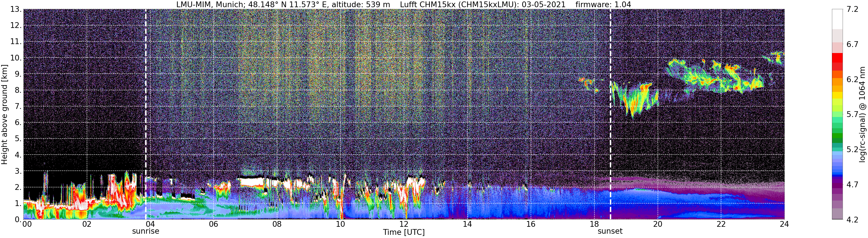Click the colorbar value '6.2'
The height and width of the screenshot is (238, 868).
[852, 80]
